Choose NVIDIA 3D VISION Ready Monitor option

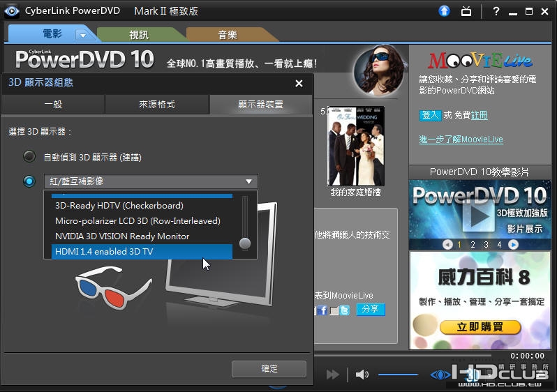[x=142, y=236]
